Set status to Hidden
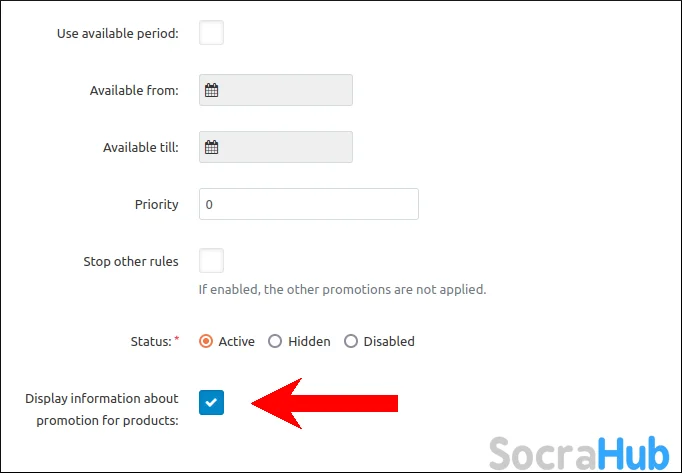The width and height of the screenshot is (682, 473). point(275,341)
